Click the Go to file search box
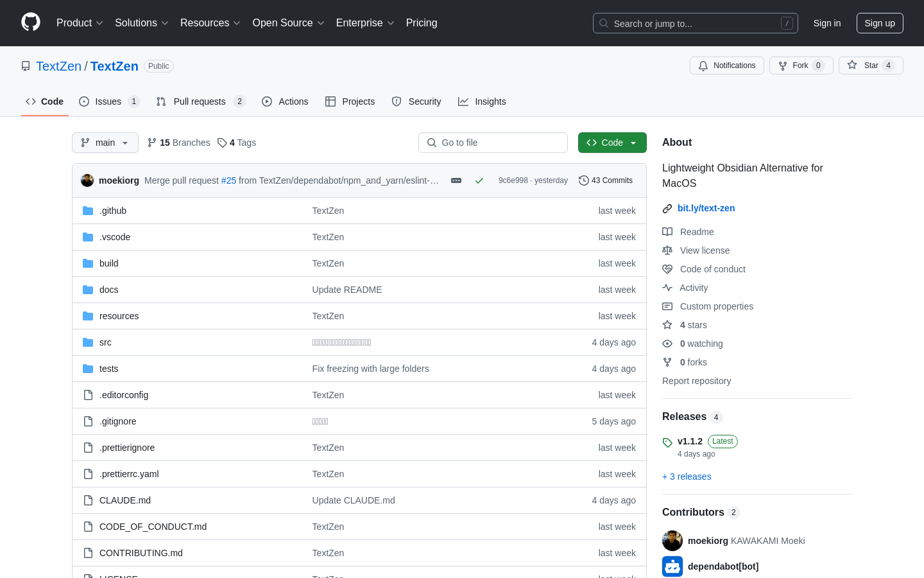This screenshot has height=578, width=924. tap(493, 143)
